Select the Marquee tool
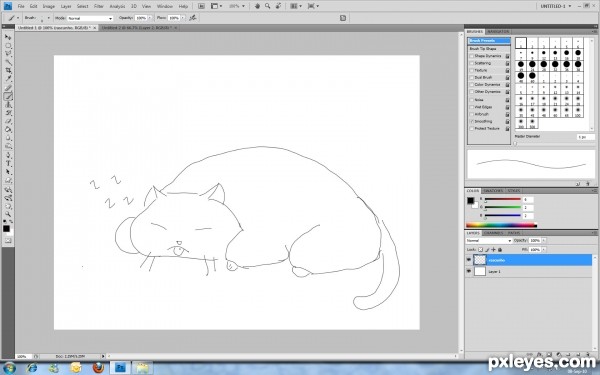Viewport: 600px width, 375px height. coord(8,46)
